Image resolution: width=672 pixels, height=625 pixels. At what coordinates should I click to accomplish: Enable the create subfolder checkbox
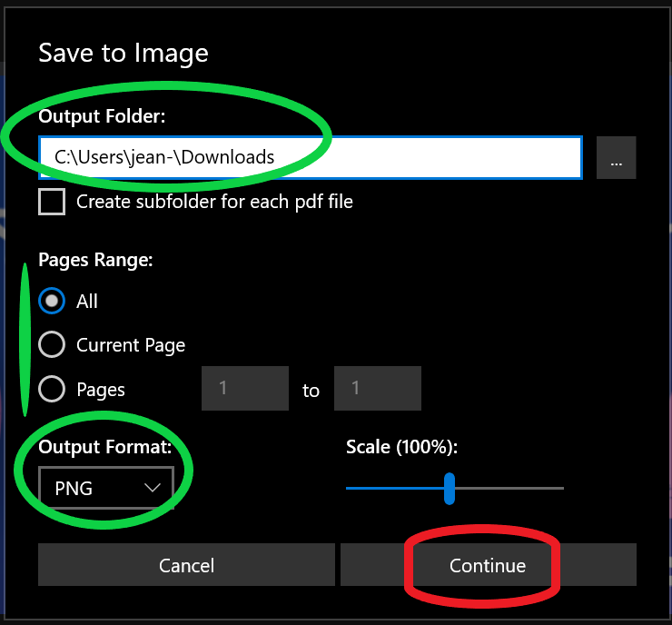(52, 202)
